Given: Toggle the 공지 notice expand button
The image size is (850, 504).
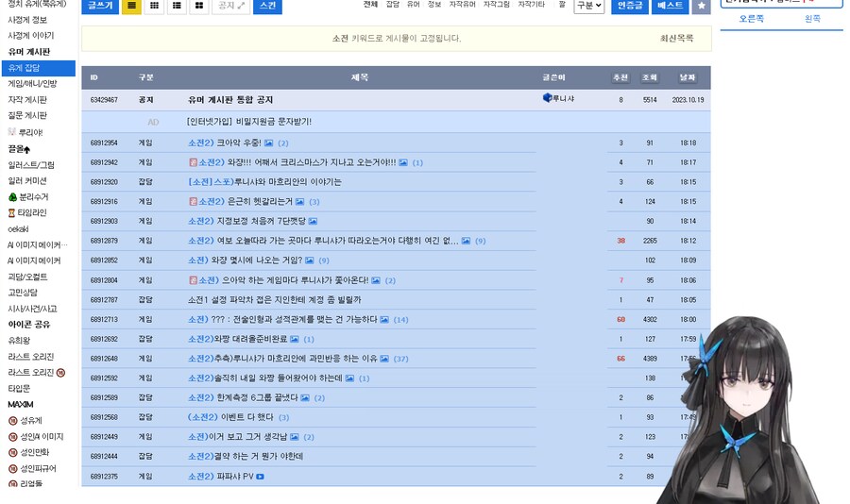Looking at the screenshot, I should coord(231,6).
